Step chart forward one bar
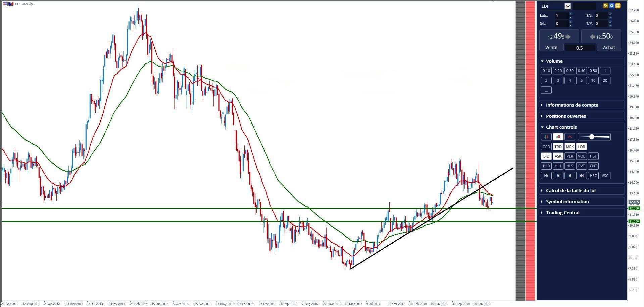Screen dimensions: 644x307 569,176
